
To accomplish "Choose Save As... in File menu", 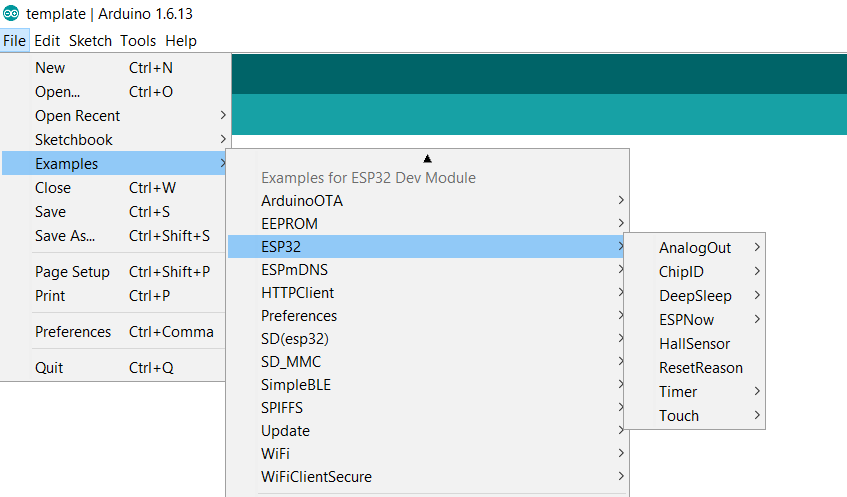I will (65, 236).
